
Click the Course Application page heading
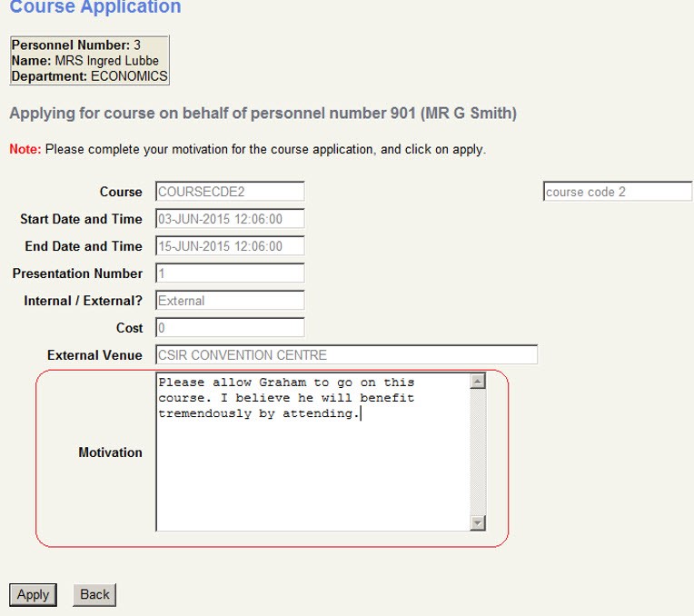pos(94,8)
